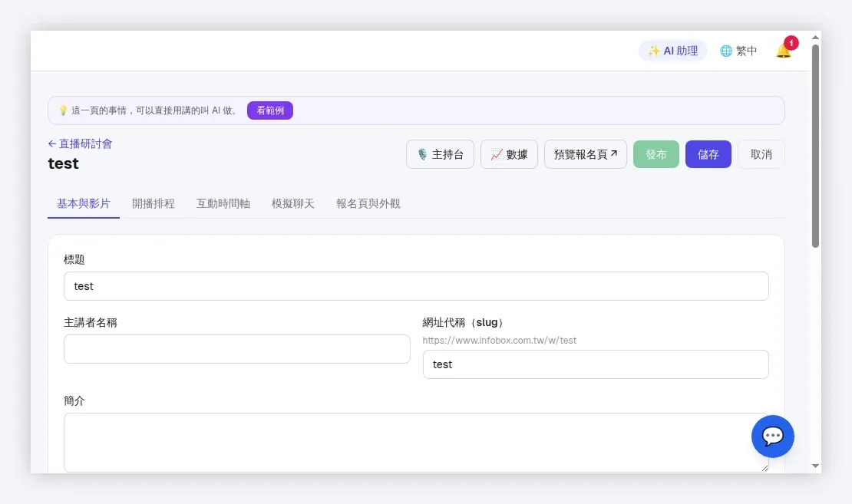This screenshot has width=852, height=504.
Task: Click the green 發布 button
Action: pyautogui.click(x=656, y=154)
